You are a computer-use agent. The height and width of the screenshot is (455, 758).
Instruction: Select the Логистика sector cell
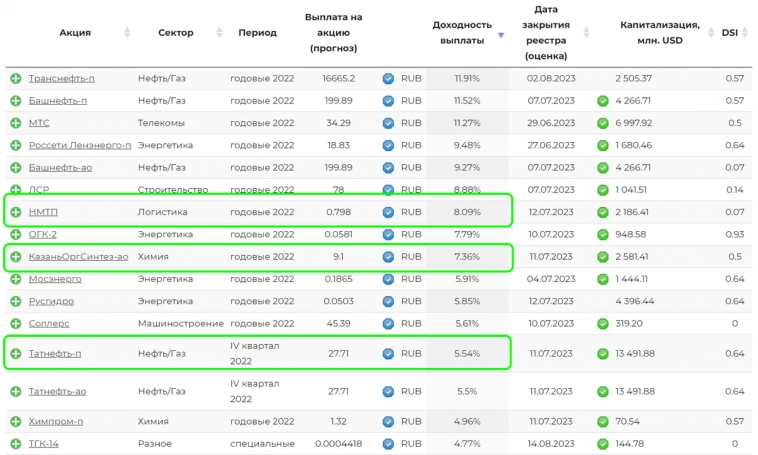[162, 212]
